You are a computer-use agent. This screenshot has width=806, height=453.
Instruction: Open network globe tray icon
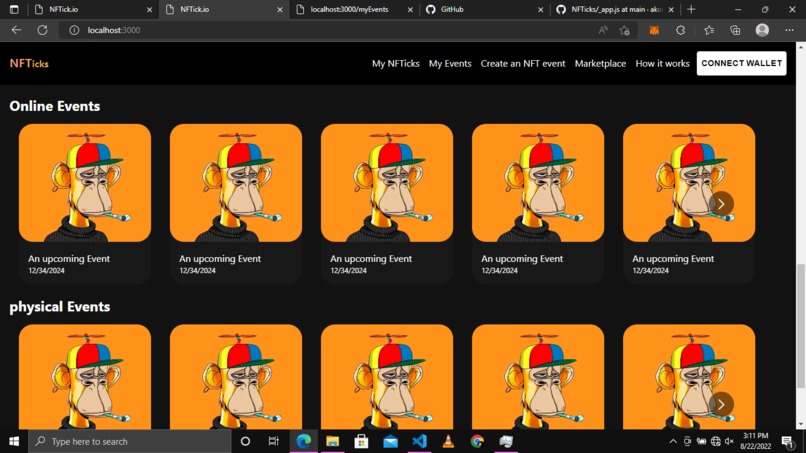pos(716,441)
